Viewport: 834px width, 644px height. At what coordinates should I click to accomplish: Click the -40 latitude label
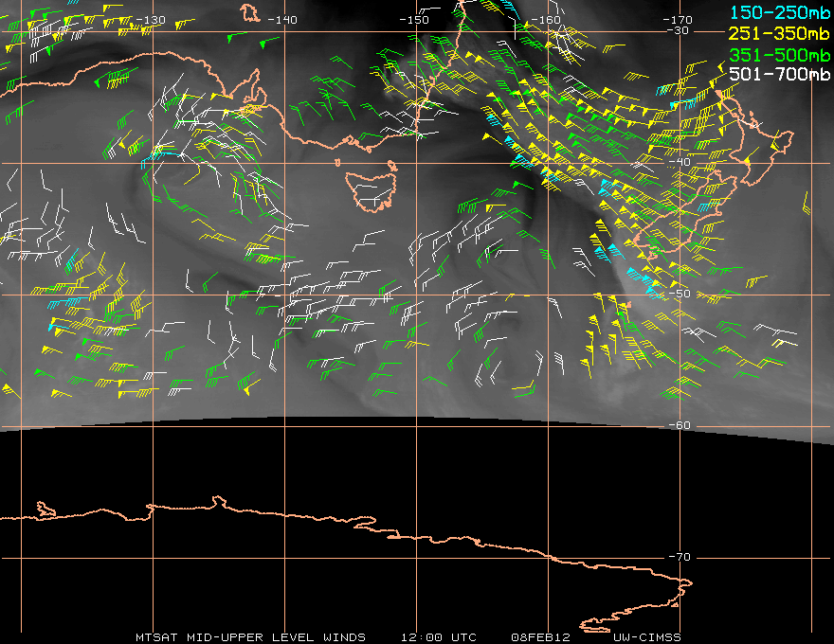(679, 162)
